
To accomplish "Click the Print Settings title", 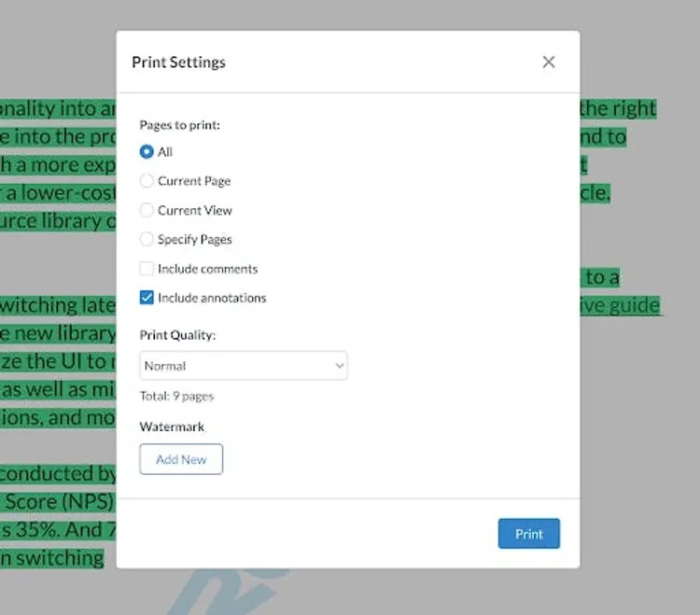I will coord(178,63).
